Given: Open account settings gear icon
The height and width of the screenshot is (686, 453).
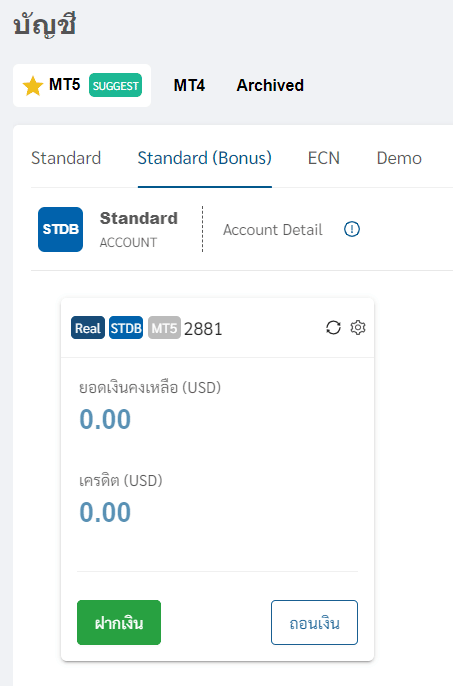Looking at the screenshot, I should click(358, 327).
